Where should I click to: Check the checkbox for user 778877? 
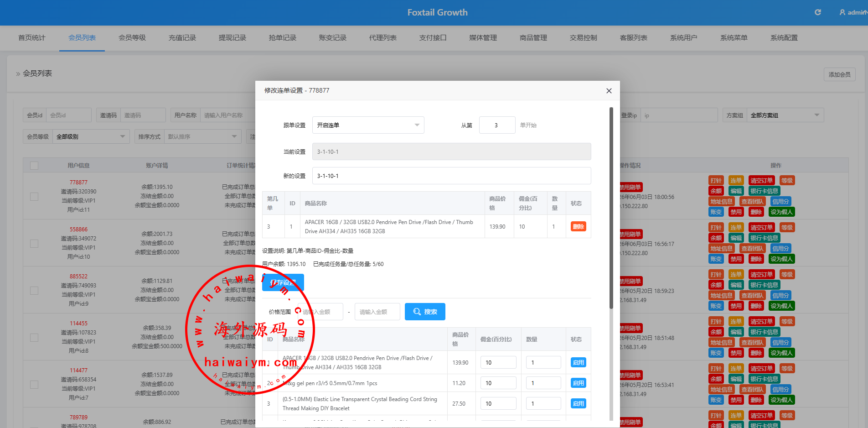click(x=34, y=197)
